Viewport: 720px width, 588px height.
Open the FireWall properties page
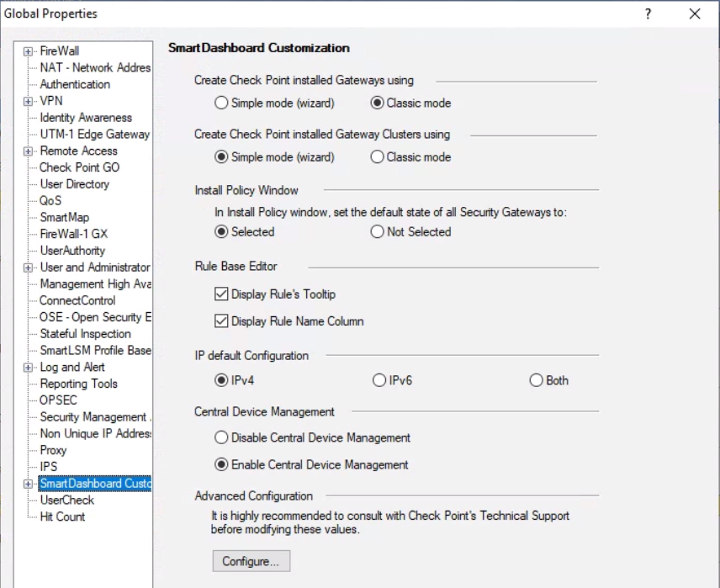(x=59, y=51)
